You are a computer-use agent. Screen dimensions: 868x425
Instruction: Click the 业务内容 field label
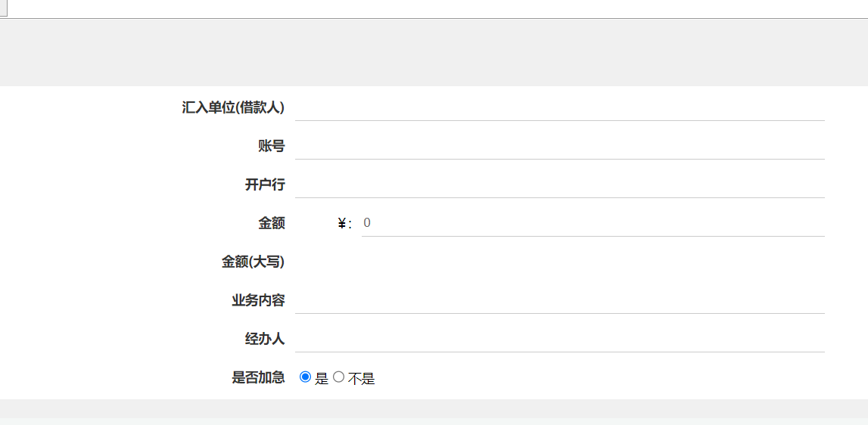point(258,300)
